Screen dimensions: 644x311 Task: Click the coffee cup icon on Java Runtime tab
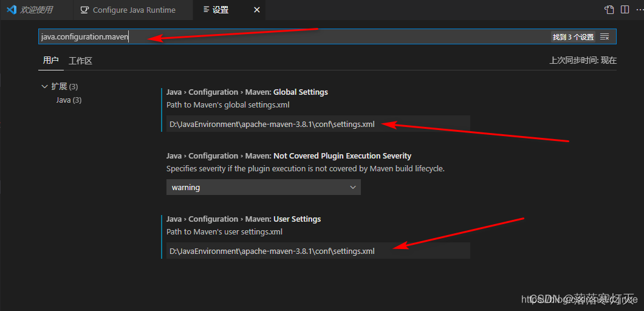pos(84,10)
